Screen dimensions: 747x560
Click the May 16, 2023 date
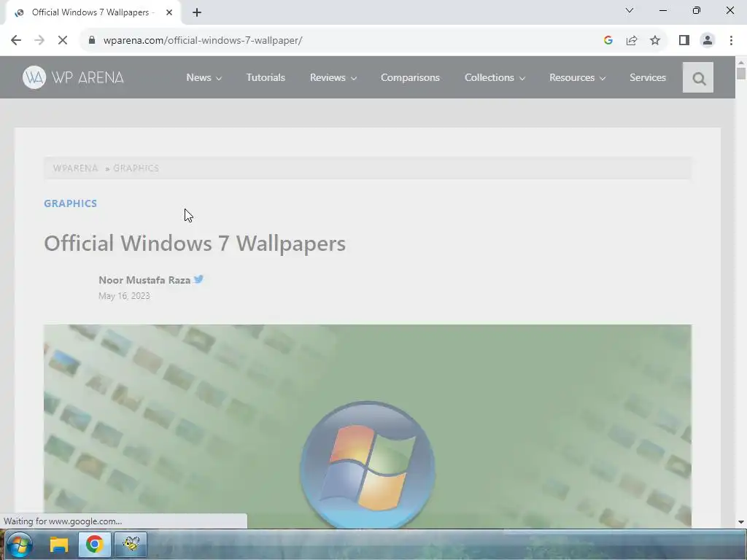[x=124, y=296]
